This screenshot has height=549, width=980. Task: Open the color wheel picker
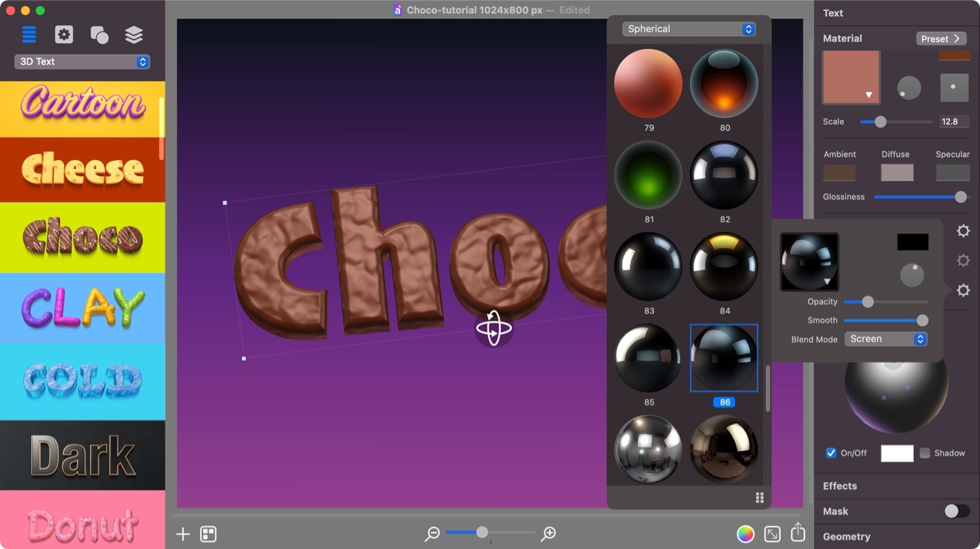click(x=745, y=534)
